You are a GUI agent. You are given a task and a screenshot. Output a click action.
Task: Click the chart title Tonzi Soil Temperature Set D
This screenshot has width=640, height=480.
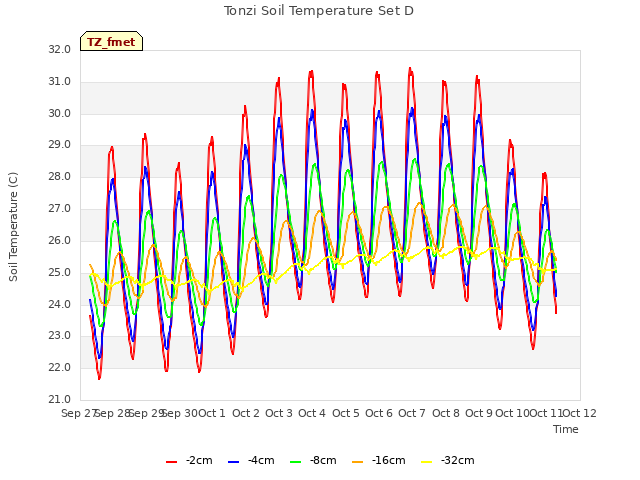pos(319,11)
